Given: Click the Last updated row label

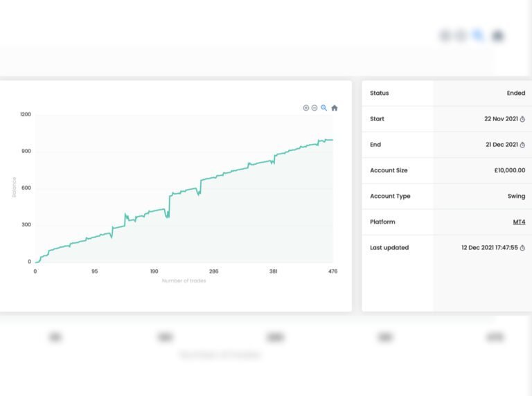Looking at the screenshot, I should click(x=389, y=248).
